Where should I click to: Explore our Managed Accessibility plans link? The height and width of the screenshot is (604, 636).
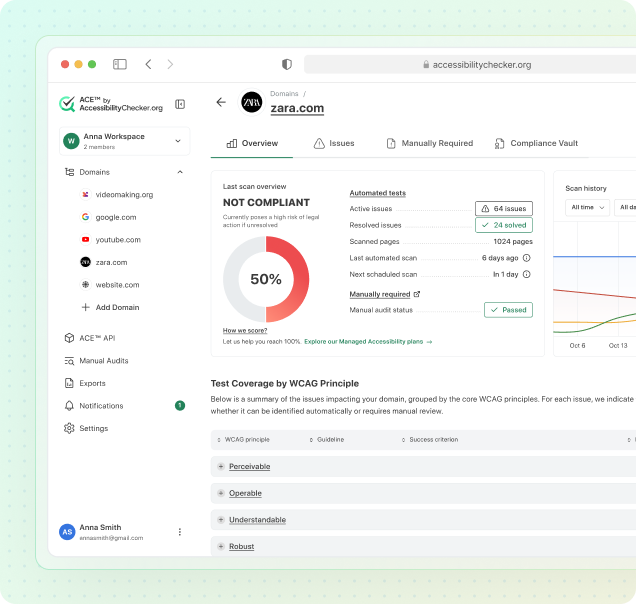tap(368, 342)
